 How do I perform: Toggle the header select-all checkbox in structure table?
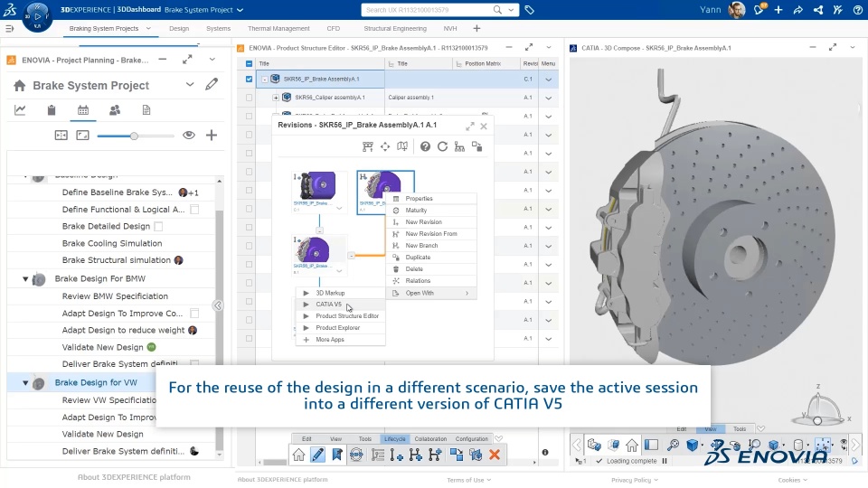pos(250,63)
